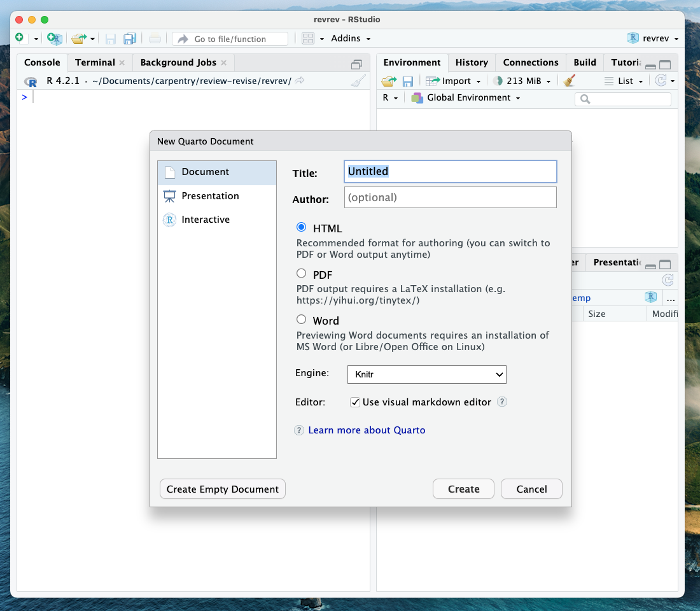Viewport: 700px width, 611px height.
Task: Open the Engine dropdown showing Knitr
Action: pos(427,374)
